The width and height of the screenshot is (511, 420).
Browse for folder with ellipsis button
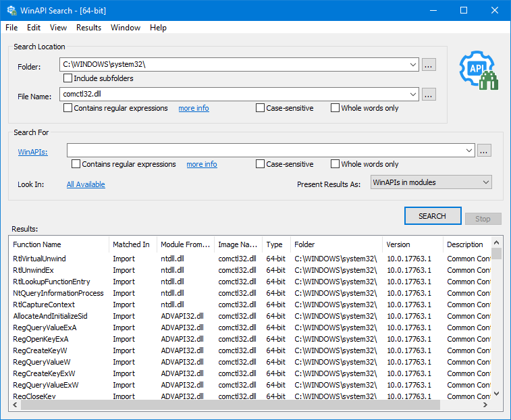(x=429, y=65)
